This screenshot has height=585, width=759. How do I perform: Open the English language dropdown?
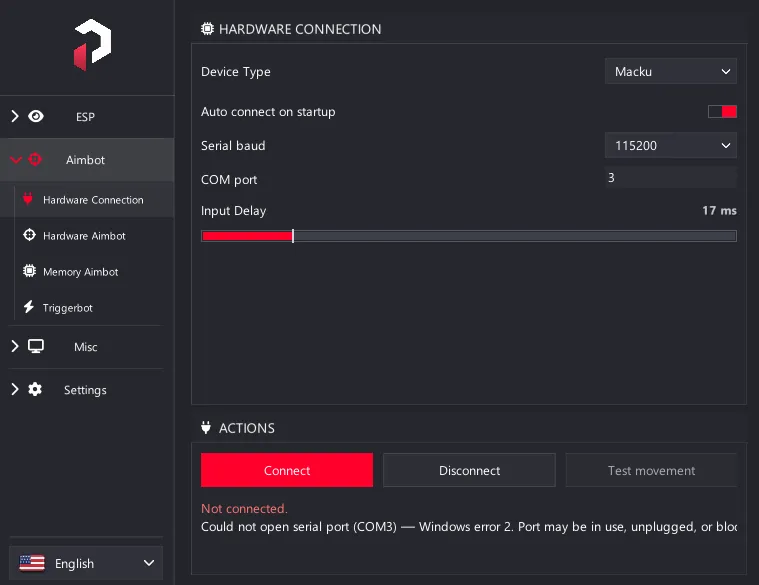point(86,563)
